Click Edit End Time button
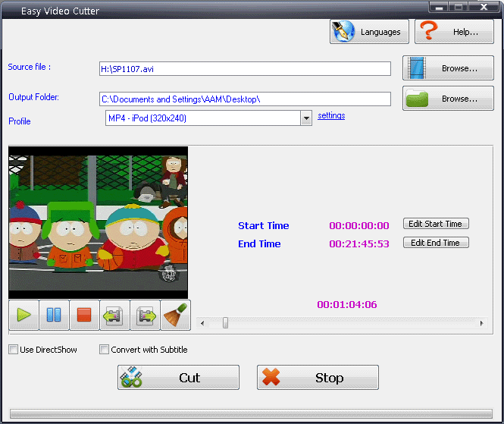Viewport: 504px width, 424px height. 436,243
